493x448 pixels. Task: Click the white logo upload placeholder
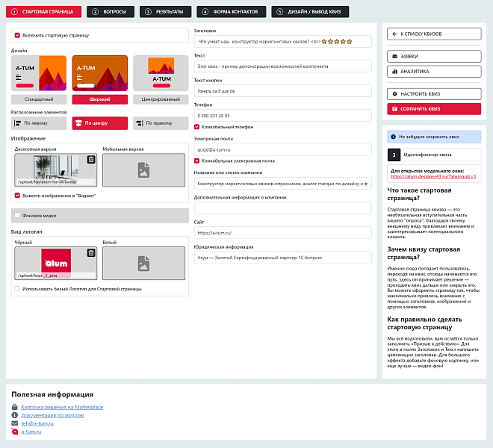coord(144,263)
